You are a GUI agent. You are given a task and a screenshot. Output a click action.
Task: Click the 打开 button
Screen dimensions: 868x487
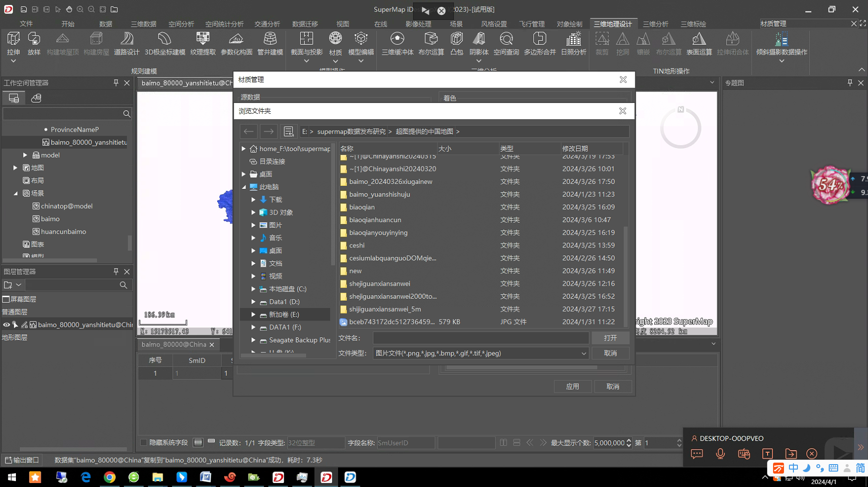pos(610,338)
